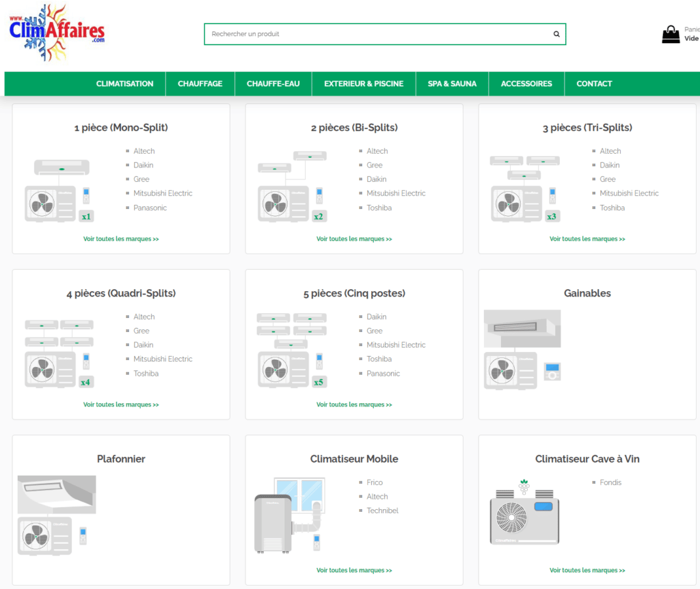This screenshot has height=589, width=700.
Task: Select Altech in the Quadri-Splits list
Action: pos(144,317)
